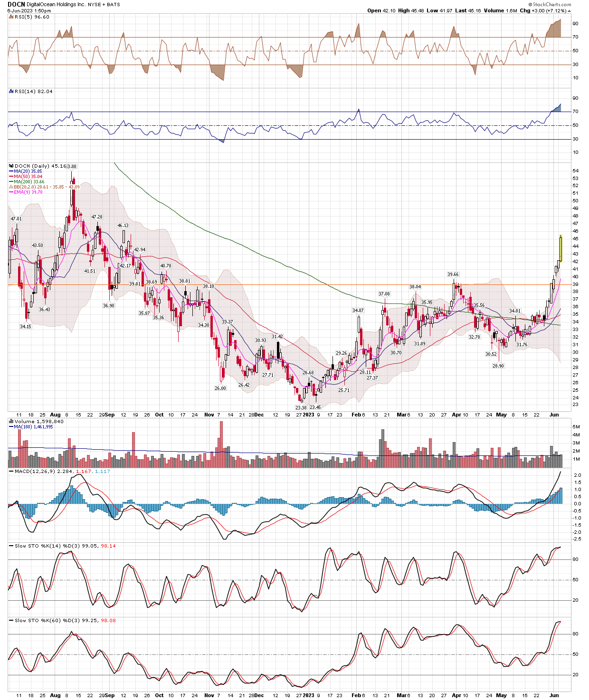Image resolution: width=589 pixels, height=700 pixels.
Task: Click the up arrow beside Chg +7.12%
Action: [x=570, y=10]
